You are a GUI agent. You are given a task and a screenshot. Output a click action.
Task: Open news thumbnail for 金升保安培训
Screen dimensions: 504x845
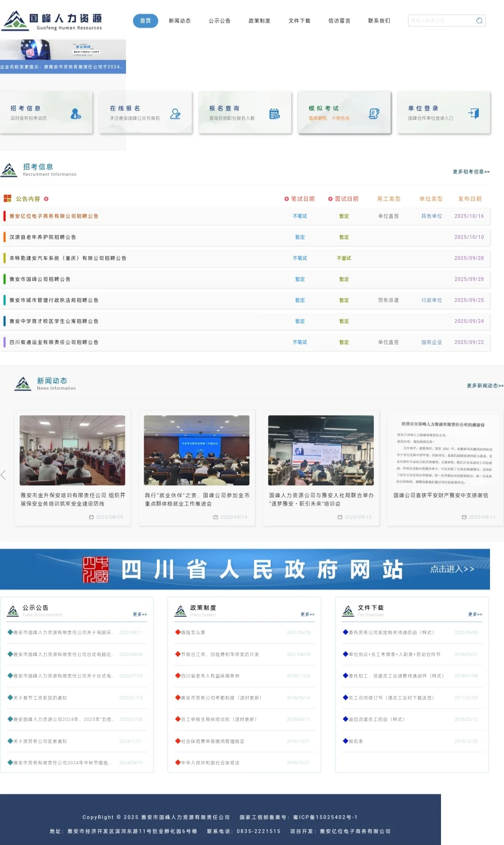point(72,450)
